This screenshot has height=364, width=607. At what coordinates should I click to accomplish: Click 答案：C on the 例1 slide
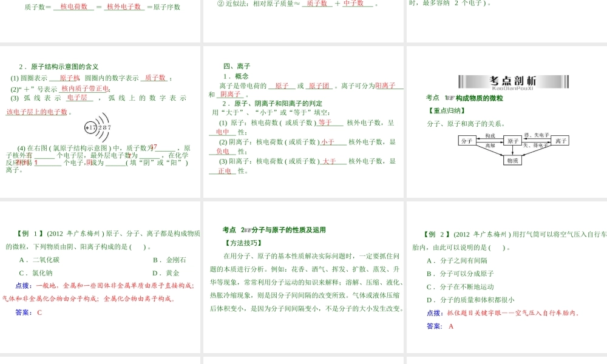click(x=29, y=312)
